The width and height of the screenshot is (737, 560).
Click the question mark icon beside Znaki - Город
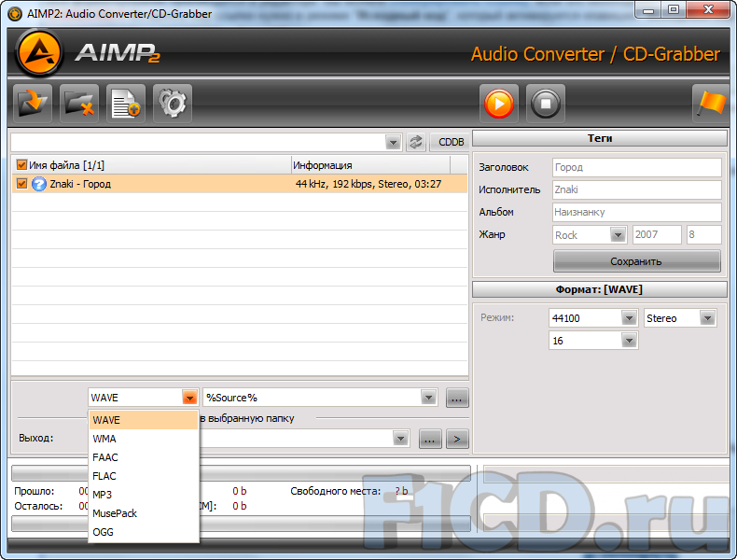[39, 184]
